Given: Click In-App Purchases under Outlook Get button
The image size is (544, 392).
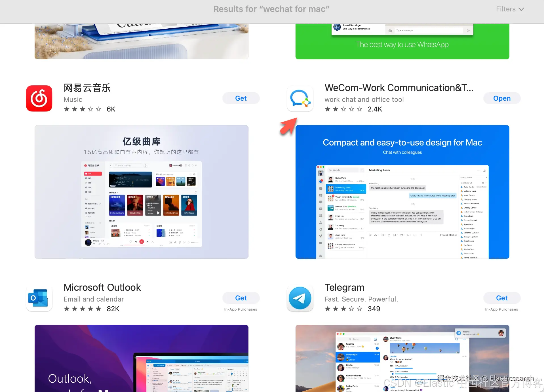Looking at the screenshot, I should pos(241,309).
